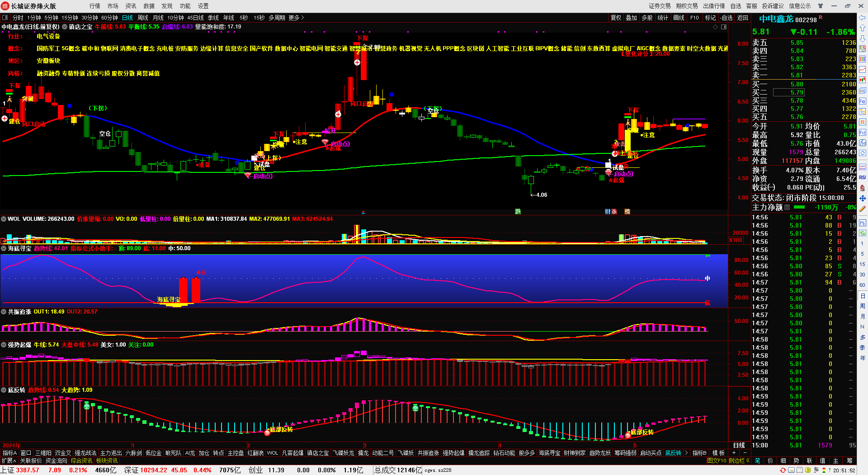868x475 pixels.
Task: Click the 返回 button
Action: click(x=743, y=18)
